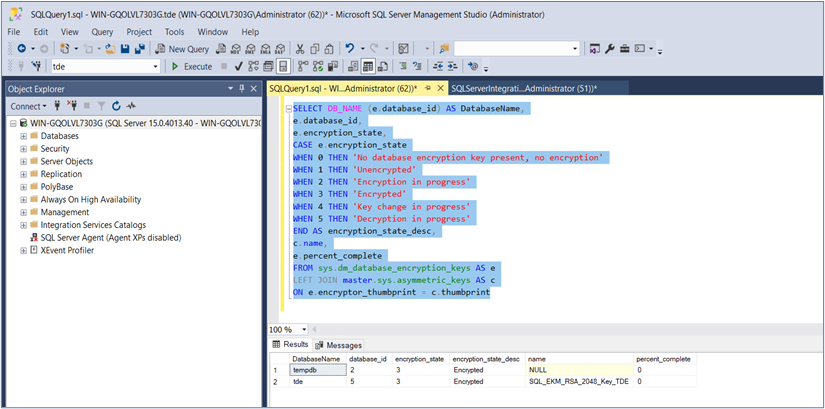This screenshot has height=409, width=825.
Task: Open an Analysis Services XMLA query
Action: [266, 49]
